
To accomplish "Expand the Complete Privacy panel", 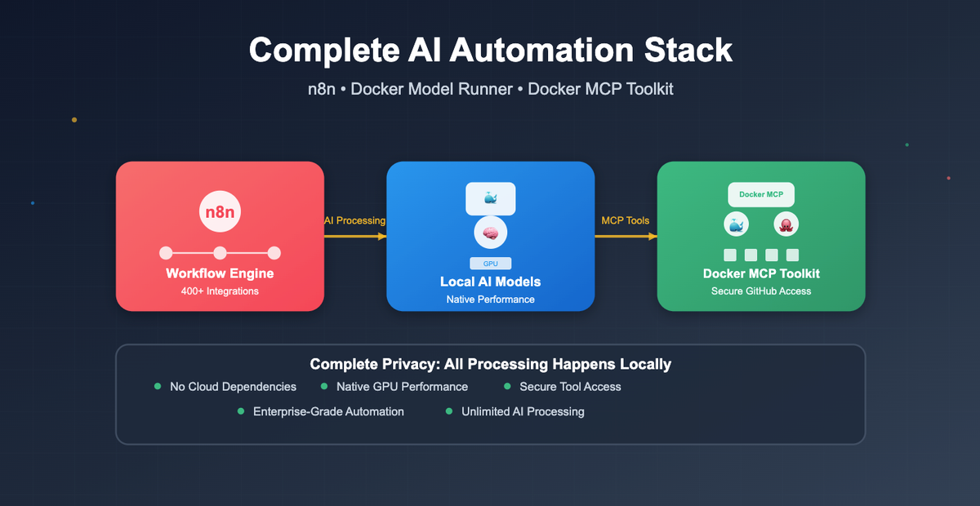I will click(x=490, y=394).
